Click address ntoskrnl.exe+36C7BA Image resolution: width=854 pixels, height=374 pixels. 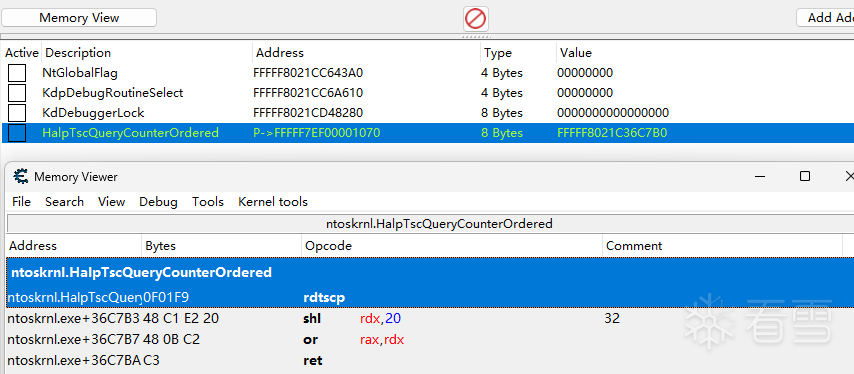(x=74, y=360)
